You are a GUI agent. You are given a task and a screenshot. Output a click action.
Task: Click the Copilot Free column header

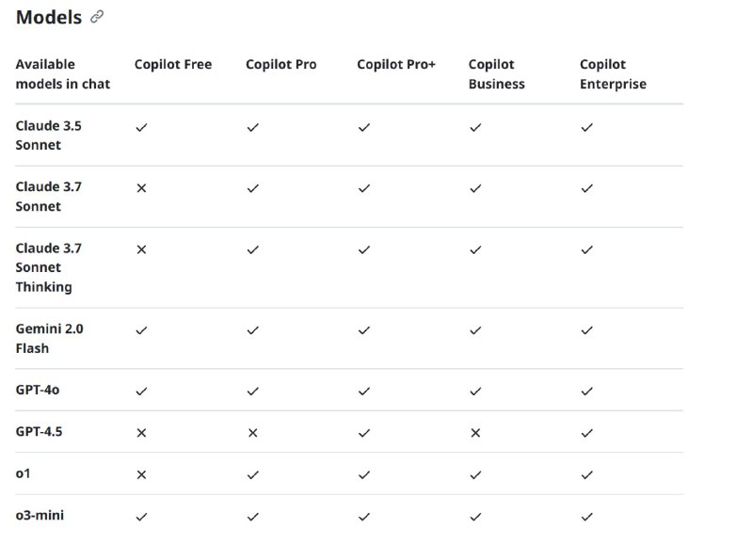173,65
